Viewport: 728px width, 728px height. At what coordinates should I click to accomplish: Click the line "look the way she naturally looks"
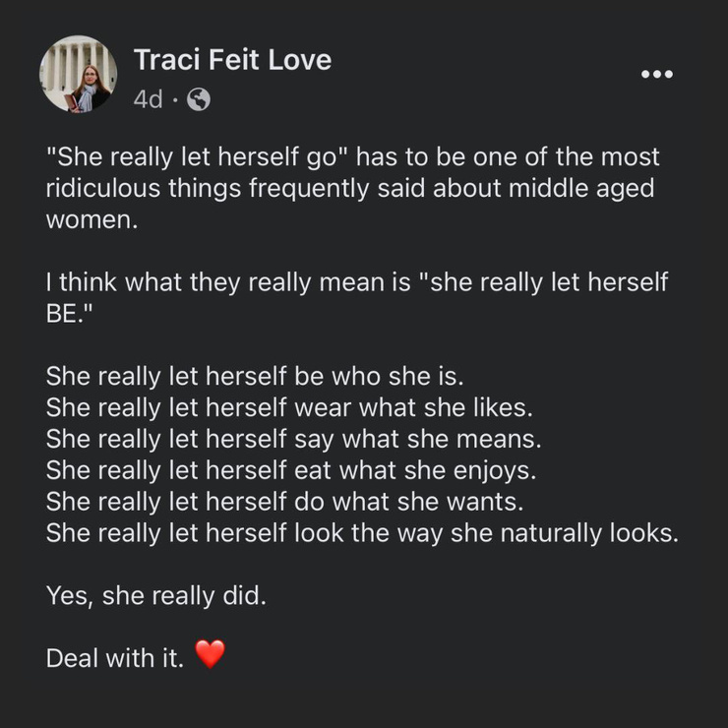point(362,533)
